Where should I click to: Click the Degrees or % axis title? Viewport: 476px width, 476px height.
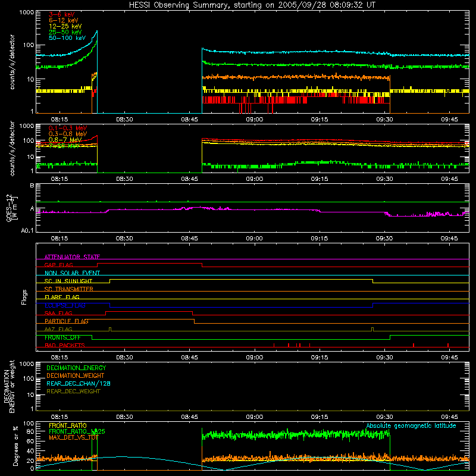coord(15,446)
